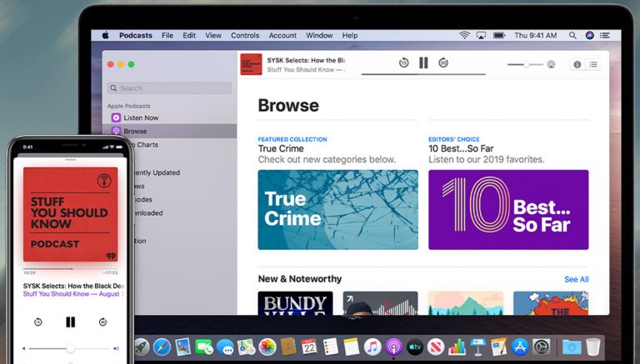The image size is (640, 364).
Task: Open the True Crime featured collection card
Action: (x=338, y=210)
